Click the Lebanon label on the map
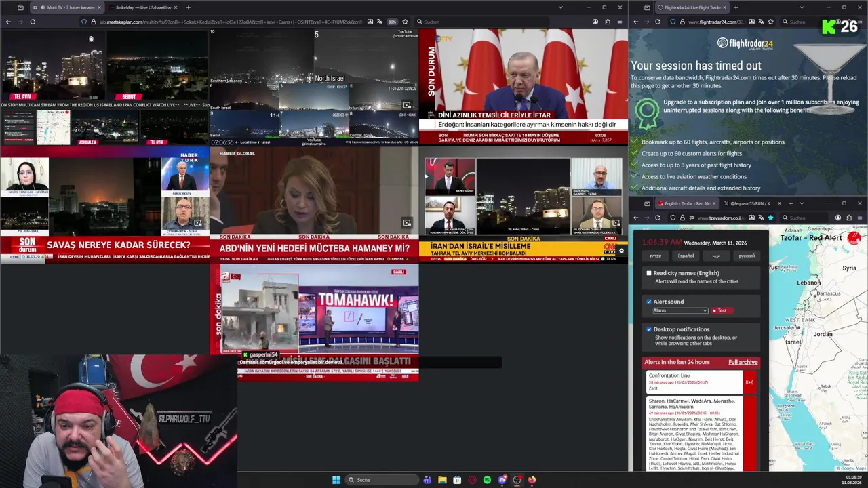The height and width of the screenshot is (488, 868). (809, 283)
